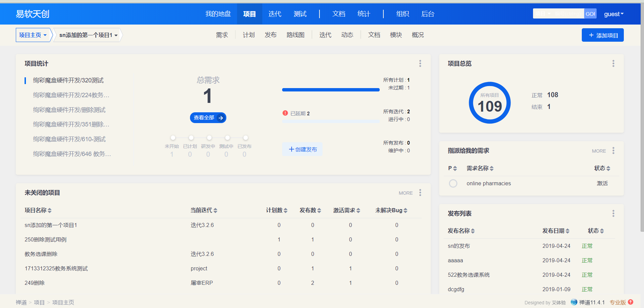Click the 未开始 stage dot
Image resolution: width=644 pixels, height=308 pixels.
pos(173,138)
